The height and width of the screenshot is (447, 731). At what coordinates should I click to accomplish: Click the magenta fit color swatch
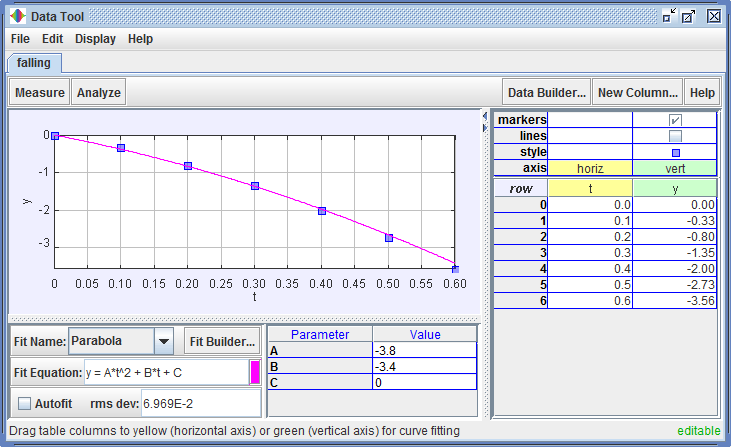point(255,372)
